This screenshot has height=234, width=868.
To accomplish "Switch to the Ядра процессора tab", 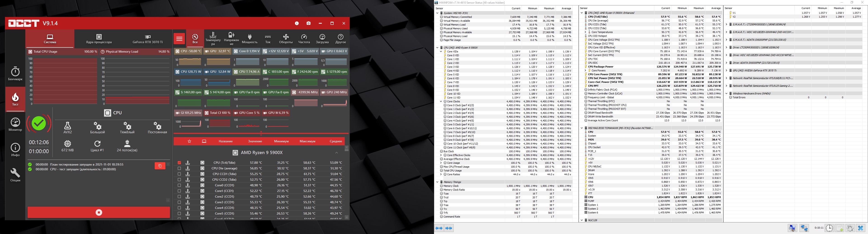I will tap(99, 39).
